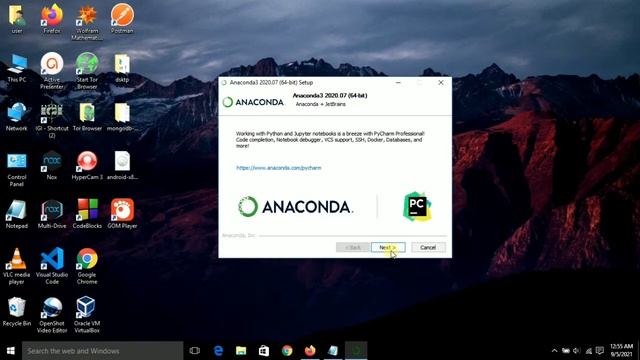Select the android-x8 file icon
This screenshot has width=640, height=360.
click(122, 165)
